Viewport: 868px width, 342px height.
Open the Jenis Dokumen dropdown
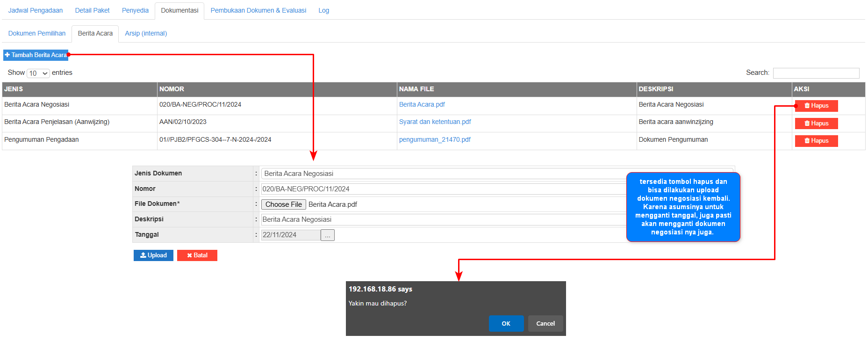[443, 174]
